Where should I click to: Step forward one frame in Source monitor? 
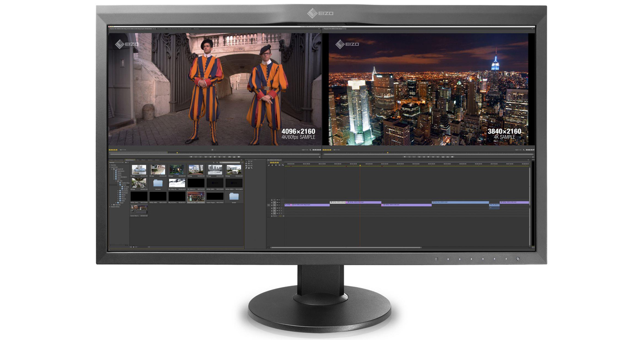coord(219,157)
